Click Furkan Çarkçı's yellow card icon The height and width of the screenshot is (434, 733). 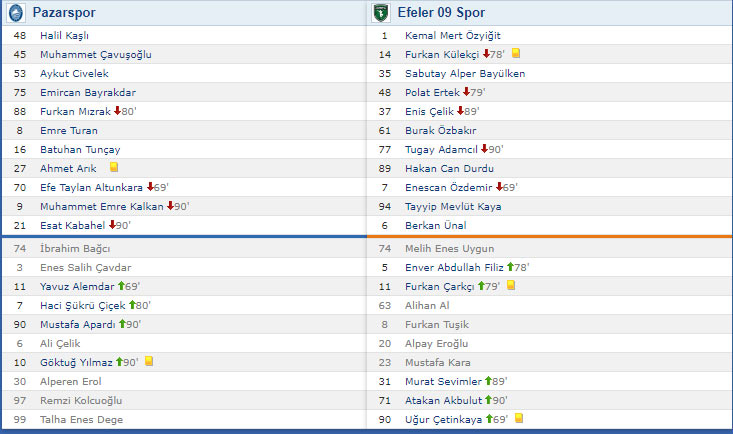coord(510,286)
